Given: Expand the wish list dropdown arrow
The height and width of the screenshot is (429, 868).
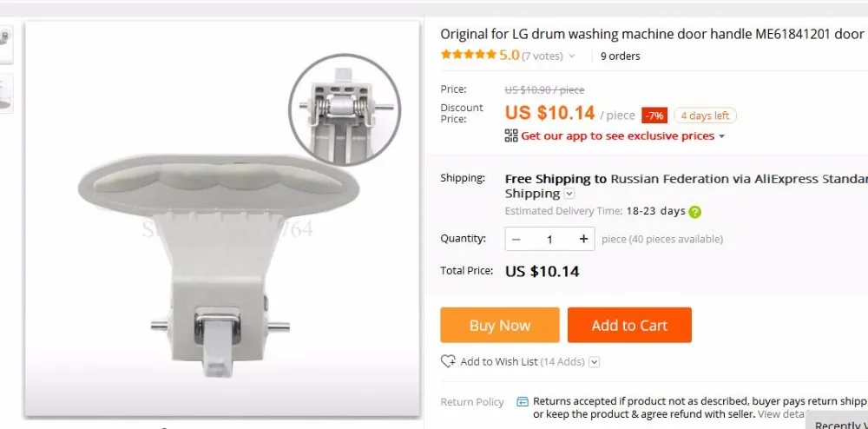Looking at the screenshot, I should pyautogui.click(x=595, y=362).
